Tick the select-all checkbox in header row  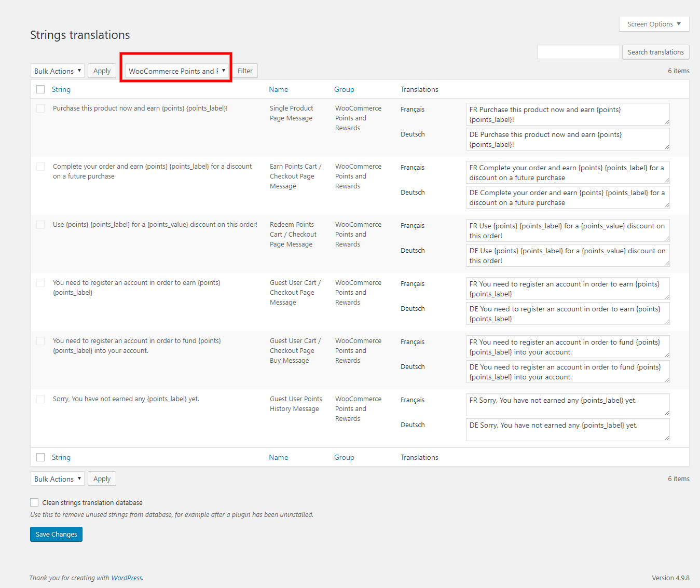click(x=40, y=90)
